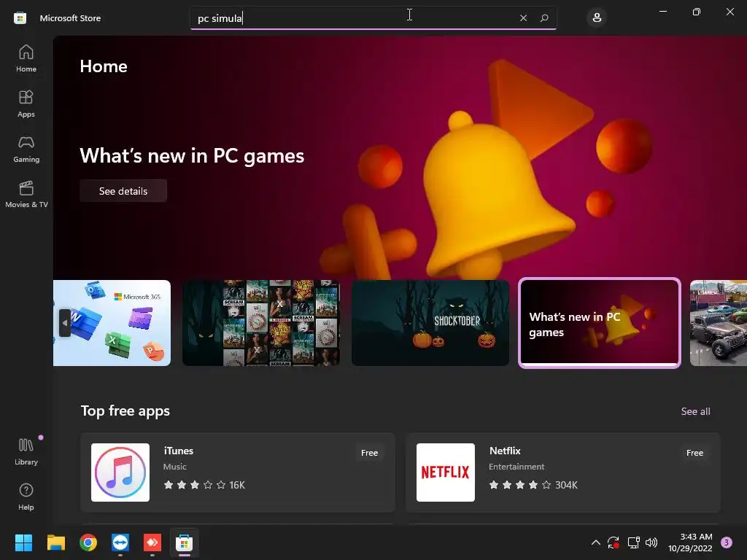Click What's new in PC games headline

(192, 156)
